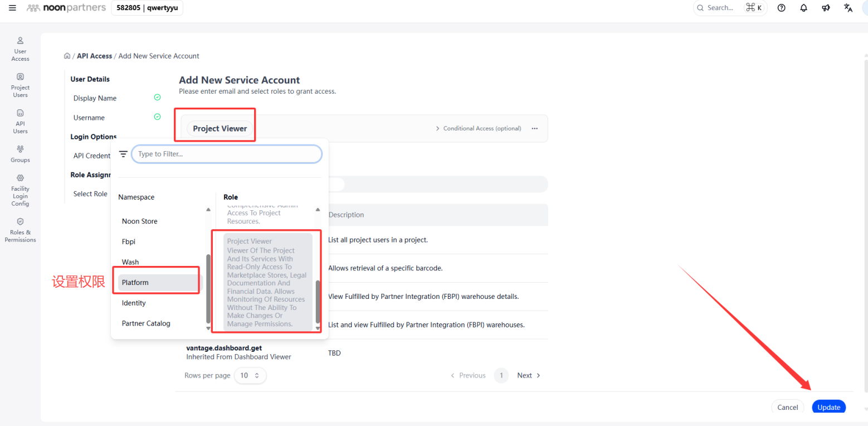The image size is (868, 426).
Task: Open the Rows per page dropdown
Action: [250, 375]
